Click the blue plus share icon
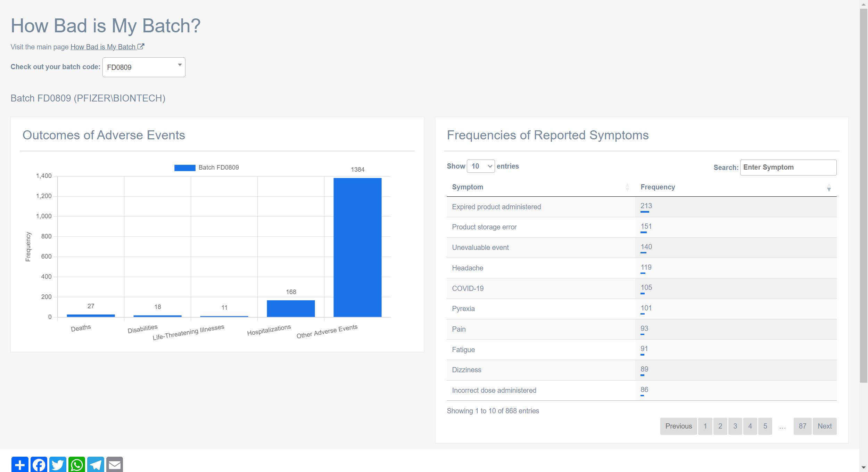Screen dimensions: 868x472 [x=20, y=464]
